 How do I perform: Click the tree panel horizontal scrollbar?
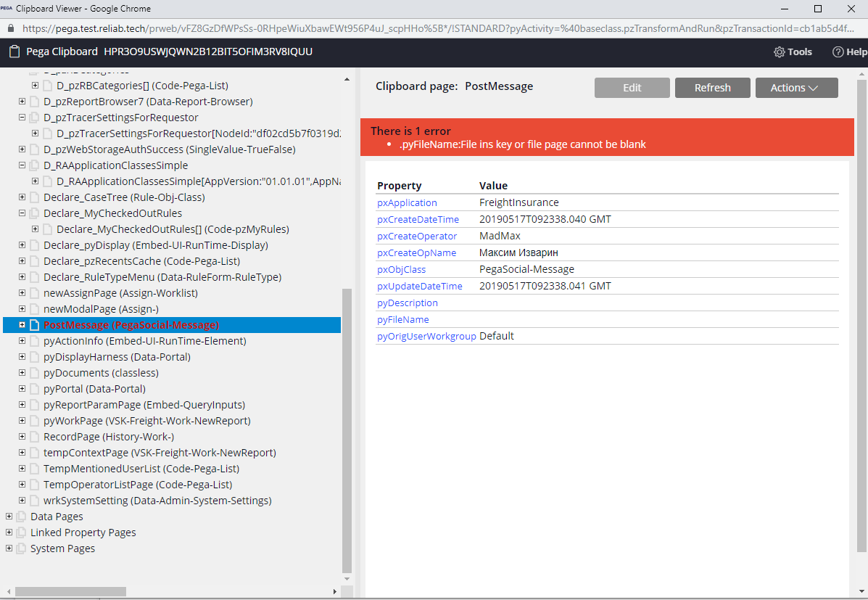(70, 592)
